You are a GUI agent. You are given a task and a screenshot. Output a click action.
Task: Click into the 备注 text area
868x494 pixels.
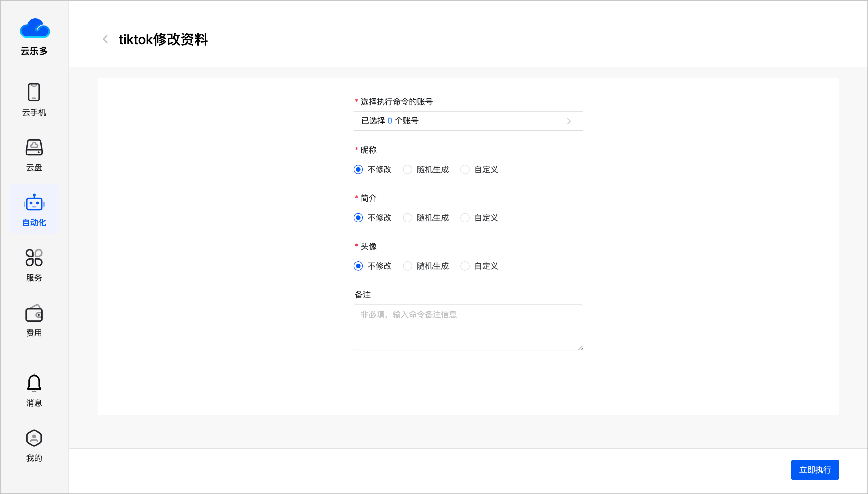[468, 327]
